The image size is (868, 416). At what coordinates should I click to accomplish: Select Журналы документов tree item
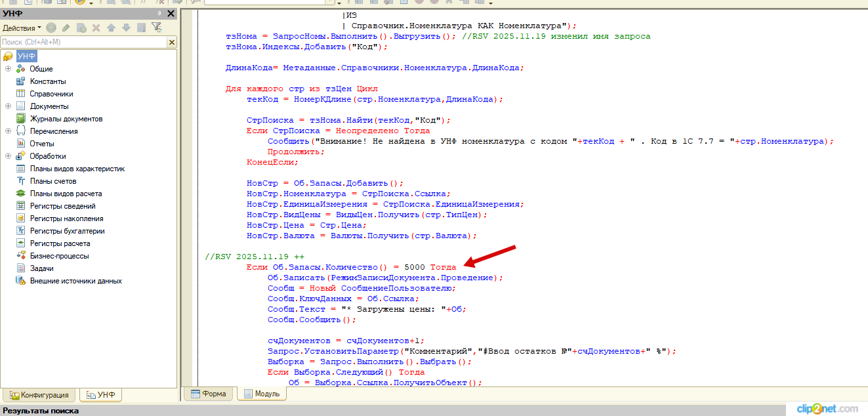tap(66, 119)
